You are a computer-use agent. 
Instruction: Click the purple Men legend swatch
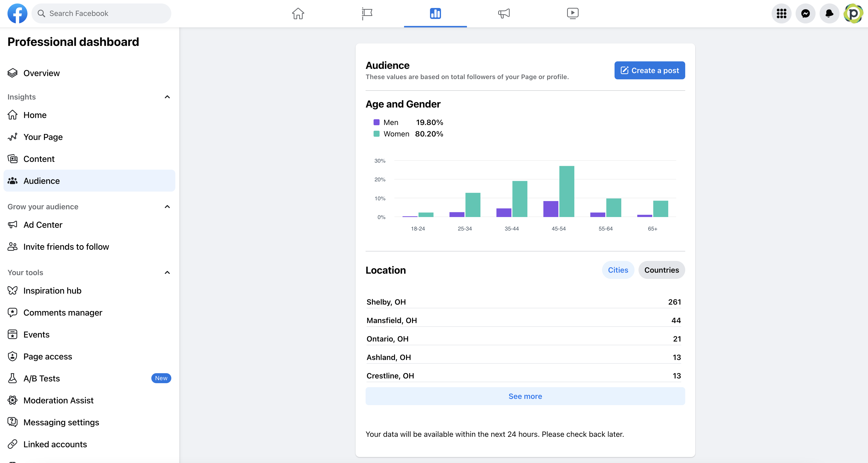pos(376,122)
